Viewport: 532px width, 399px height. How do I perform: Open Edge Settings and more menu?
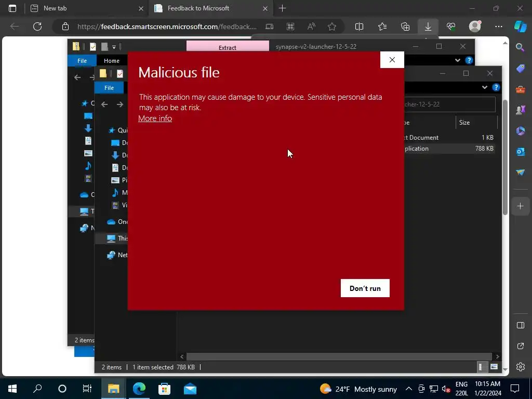(498, 26)
